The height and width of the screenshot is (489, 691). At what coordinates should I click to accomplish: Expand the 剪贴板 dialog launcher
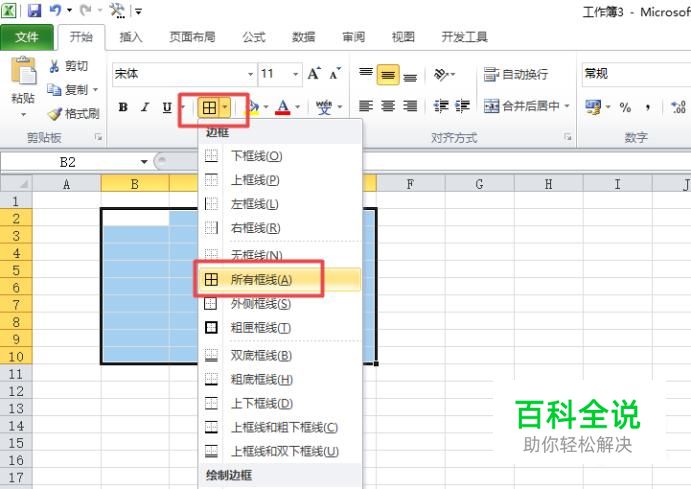tap(98, 137)
